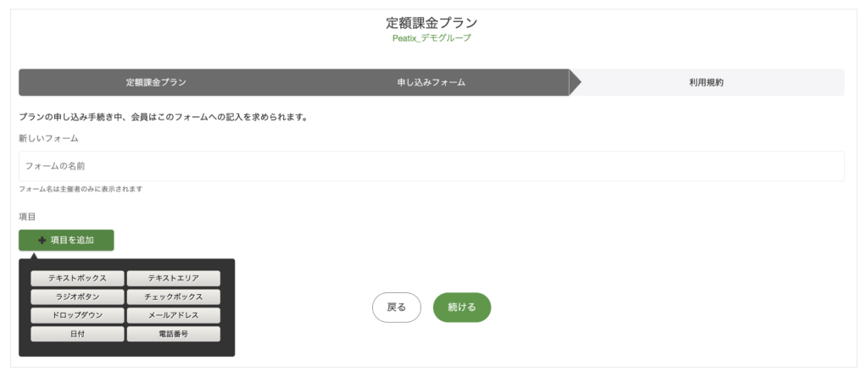Add a テキストエリア field
The width and height of the screenshot is (868, 377).
tap(173, 279)
